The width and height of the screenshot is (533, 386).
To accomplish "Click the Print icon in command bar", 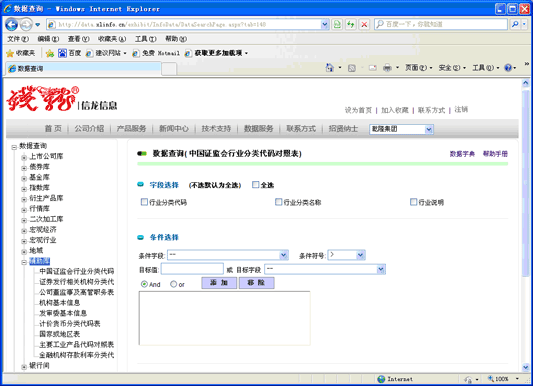I will pos(387,68).
